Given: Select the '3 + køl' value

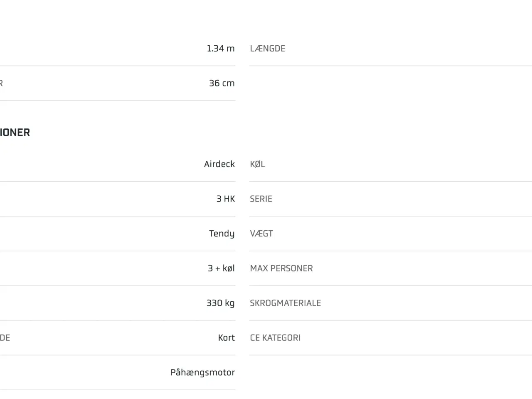Looking at the screenshot, I should coord(221,268).
